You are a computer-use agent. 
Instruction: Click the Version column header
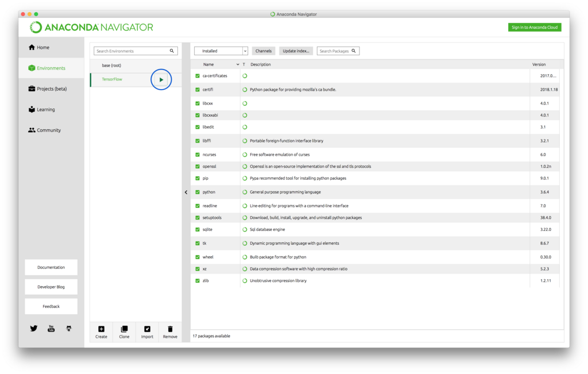coord(539,64)
